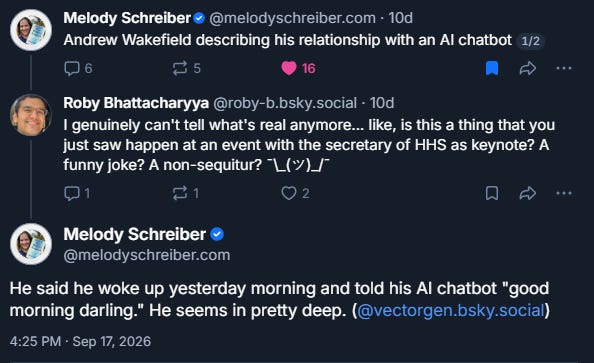Open Melody Schreiber's avatar in top post
Image resolution: width=594 pixels, height=363 pixels.
point(31,30)
